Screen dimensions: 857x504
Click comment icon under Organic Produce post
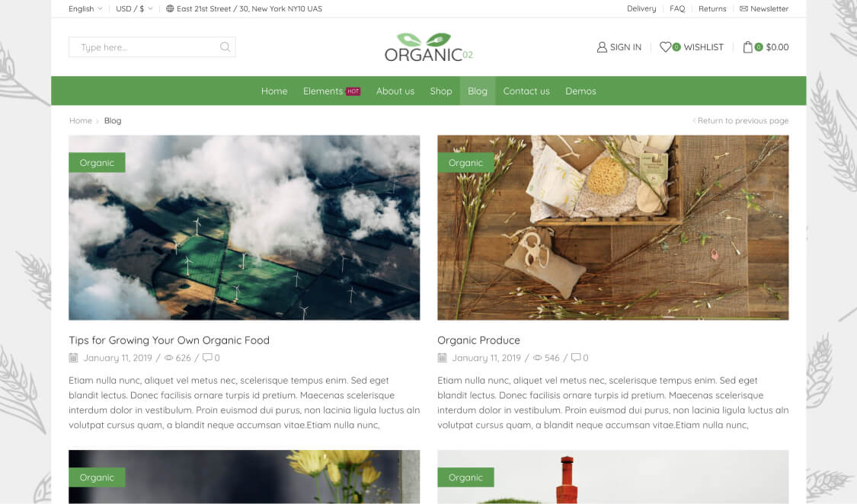click(576, 358)
